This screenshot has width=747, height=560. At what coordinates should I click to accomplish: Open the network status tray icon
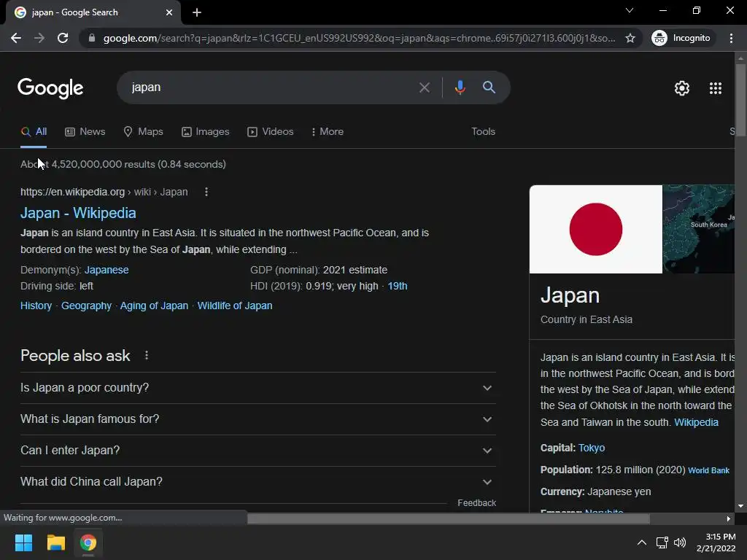[x=662, y=542]
